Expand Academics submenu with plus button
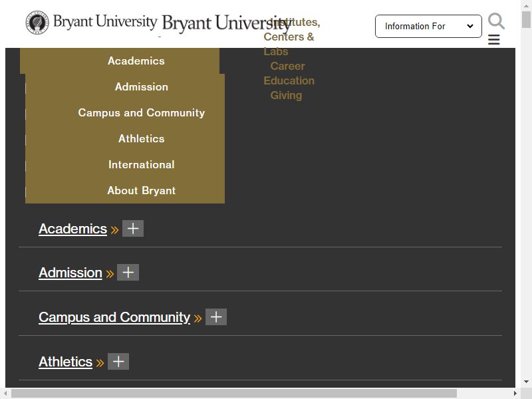This screenshot has height=399, width=532. tap(132, 228)
